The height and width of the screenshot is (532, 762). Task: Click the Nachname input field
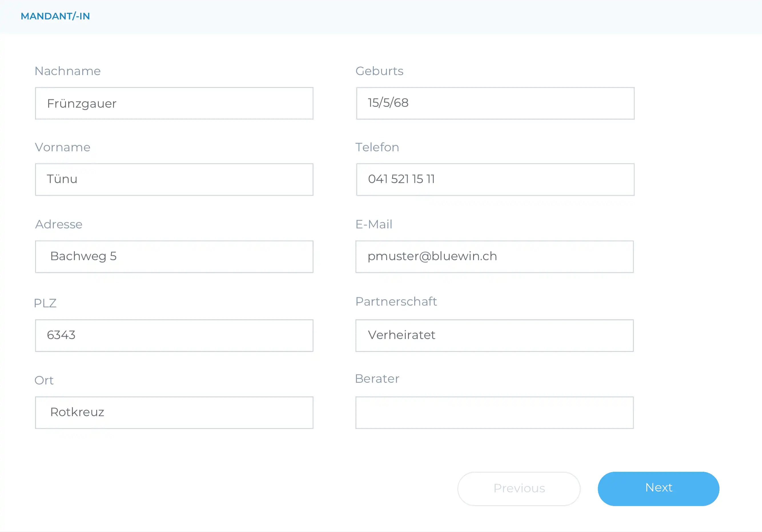coord(174,103)
